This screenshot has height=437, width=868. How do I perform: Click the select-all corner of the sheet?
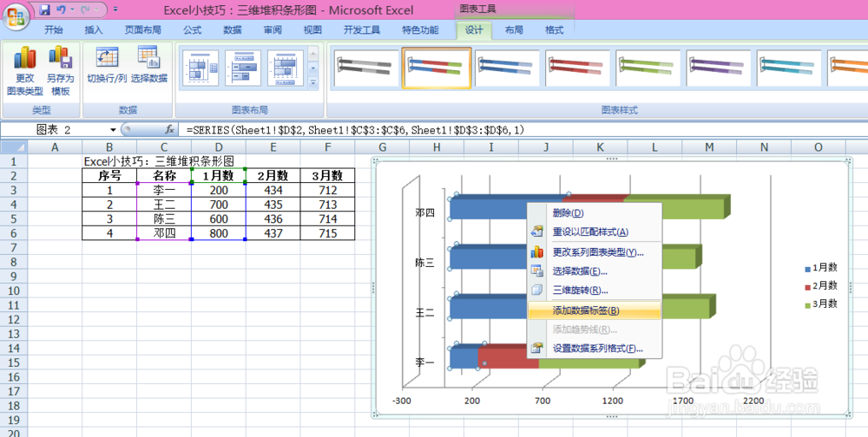(14, 147)
